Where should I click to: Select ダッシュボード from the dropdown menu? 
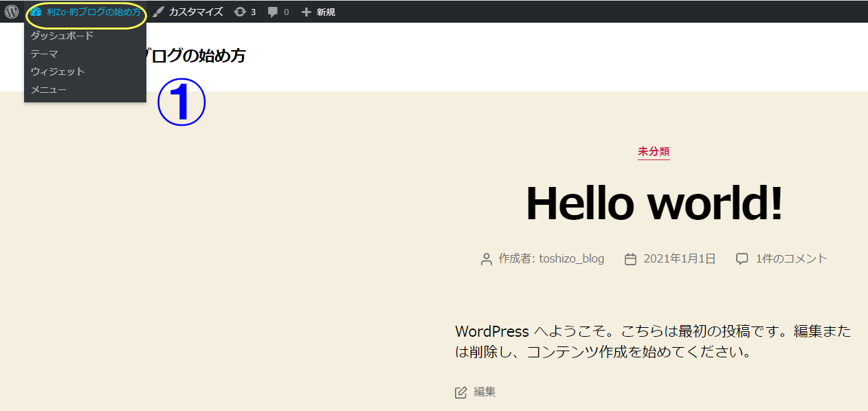[62, 36]
